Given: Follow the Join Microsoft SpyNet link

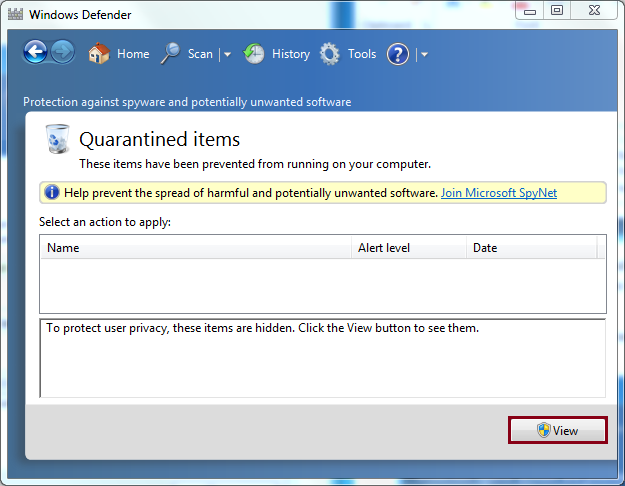Looking at the screenshot, I should pyautogui.click(x=499, y=193).
